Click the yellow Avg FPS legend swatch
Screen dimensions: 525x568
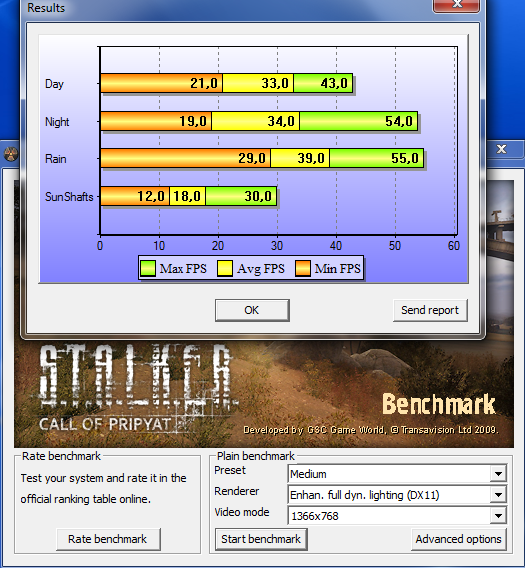pos(225,268)
